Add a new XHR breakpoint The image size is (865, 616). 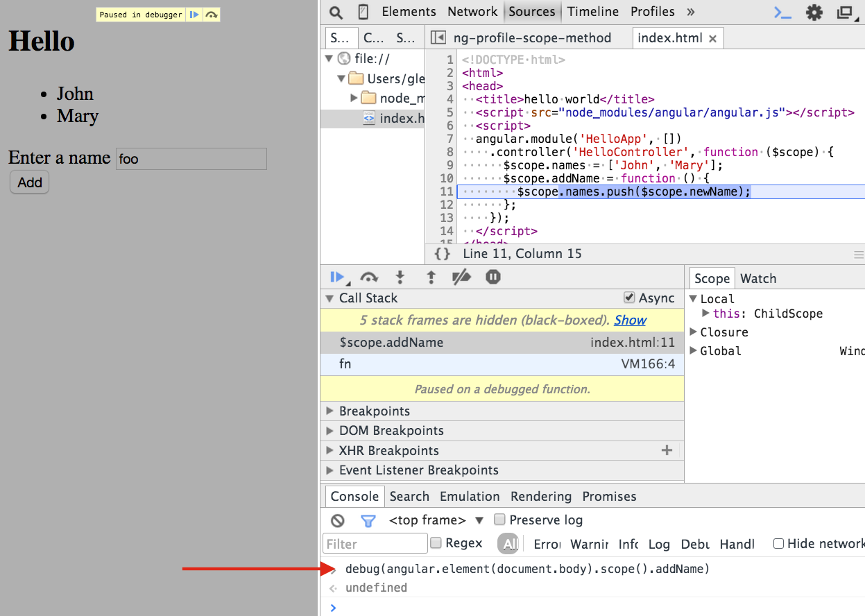click(667, 451)
